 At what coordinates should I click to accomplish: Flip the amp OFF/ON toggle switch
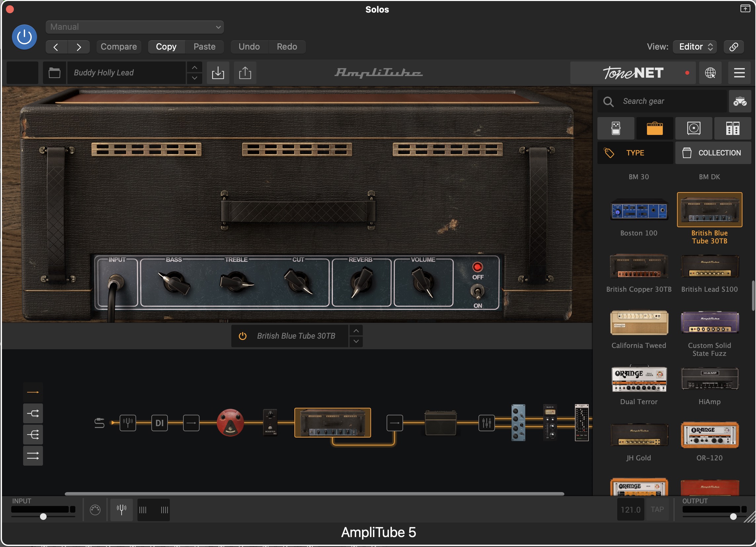pos(477,291)
